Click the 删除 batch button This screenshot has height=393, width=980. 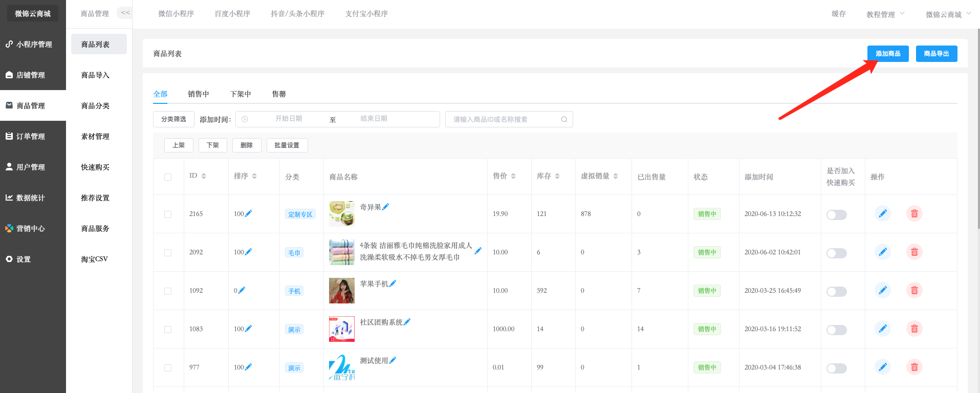pyautogui.click(x=247, y=145)
